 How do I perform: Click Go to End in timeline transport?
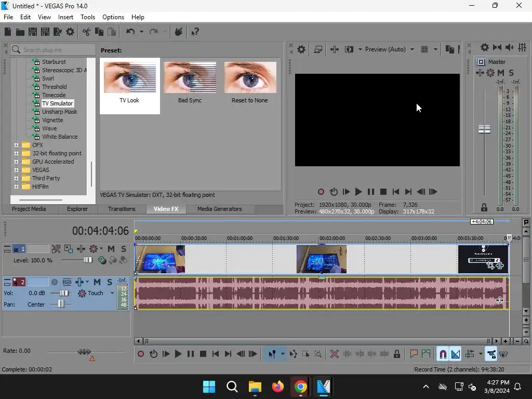(228, 354)
